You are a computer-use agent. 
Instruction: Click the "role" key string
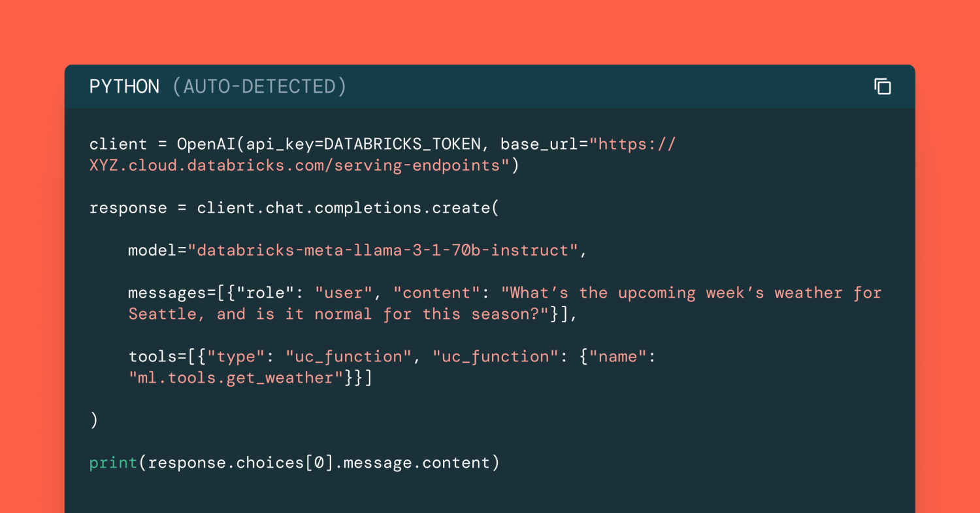pyautogui.click(x=269, y=293)
